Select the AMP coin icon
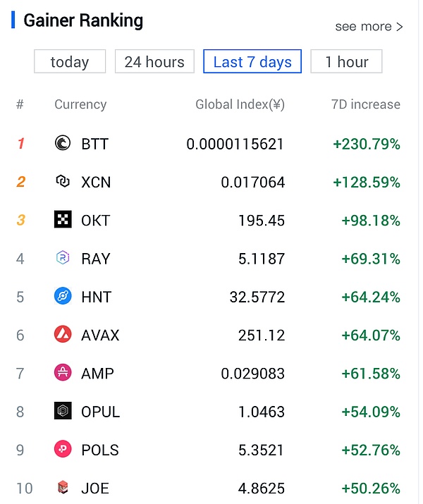Viewport: 423px width, 504px height. click(63, 373)
